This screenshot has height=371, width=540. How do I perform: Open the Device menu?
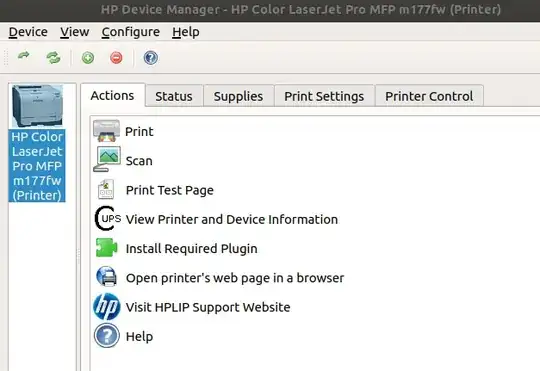click(28, 32)
